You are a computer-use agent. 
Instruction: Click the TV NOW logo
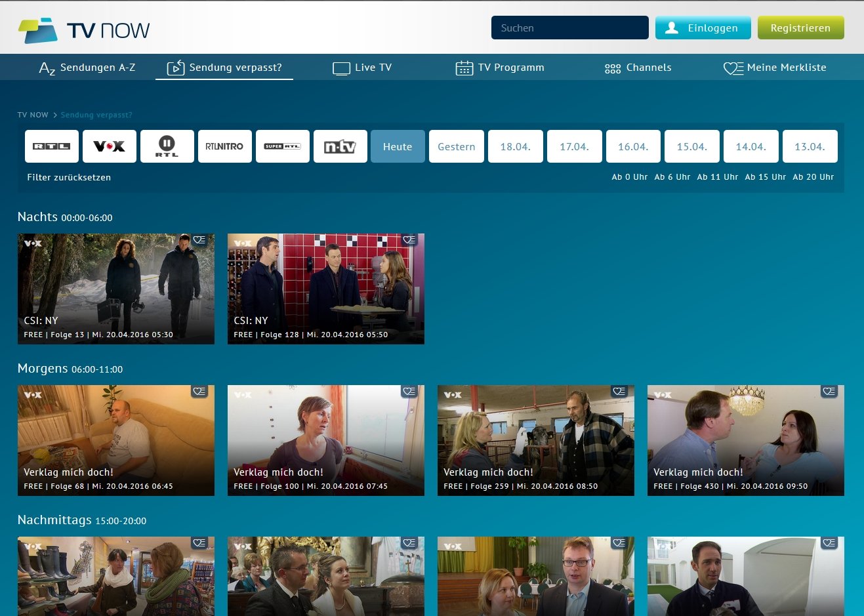[84, 30]
